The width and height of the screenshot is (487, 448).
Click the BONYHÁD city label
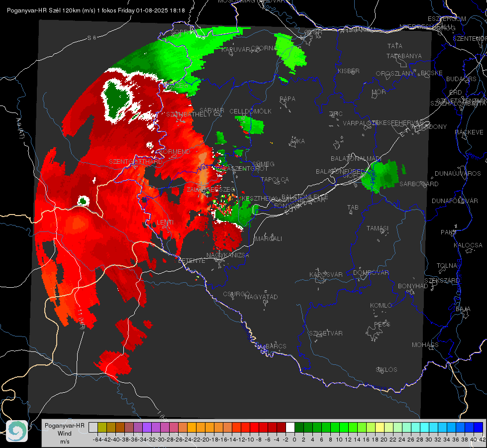413,286
